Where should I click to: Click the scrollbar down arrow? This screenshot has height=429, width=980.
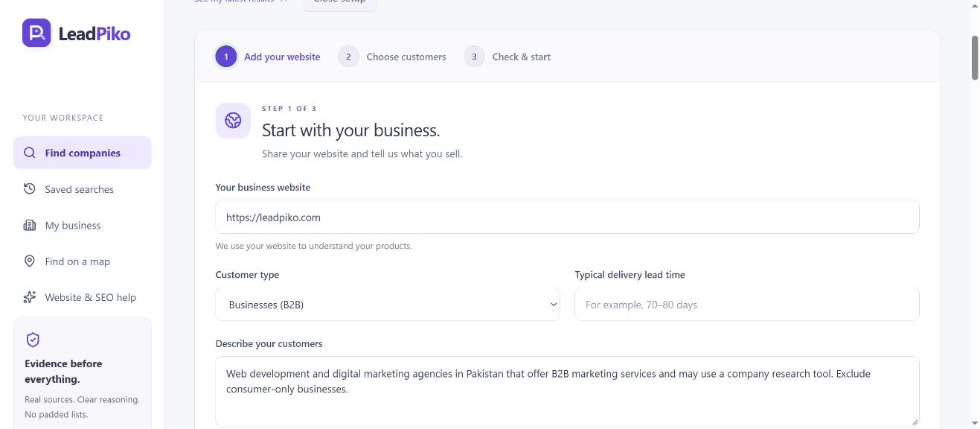pyautogui.click(x=974, y=423)
